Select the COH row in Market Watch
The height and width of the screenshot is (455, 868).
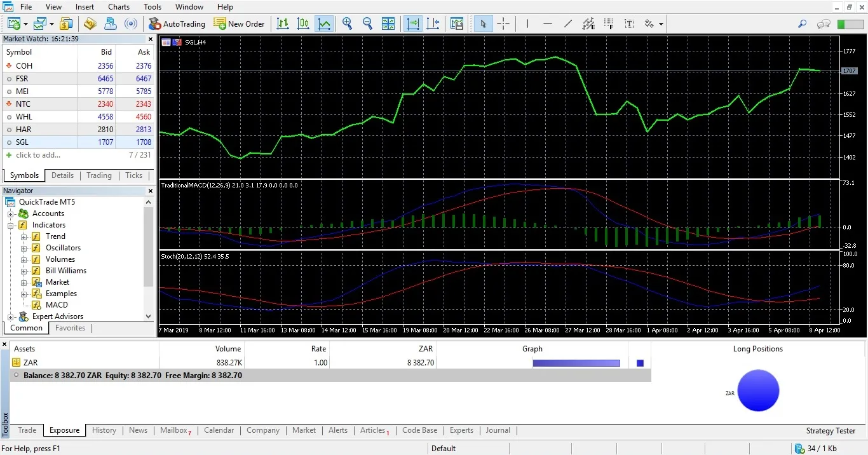[79, 66]
